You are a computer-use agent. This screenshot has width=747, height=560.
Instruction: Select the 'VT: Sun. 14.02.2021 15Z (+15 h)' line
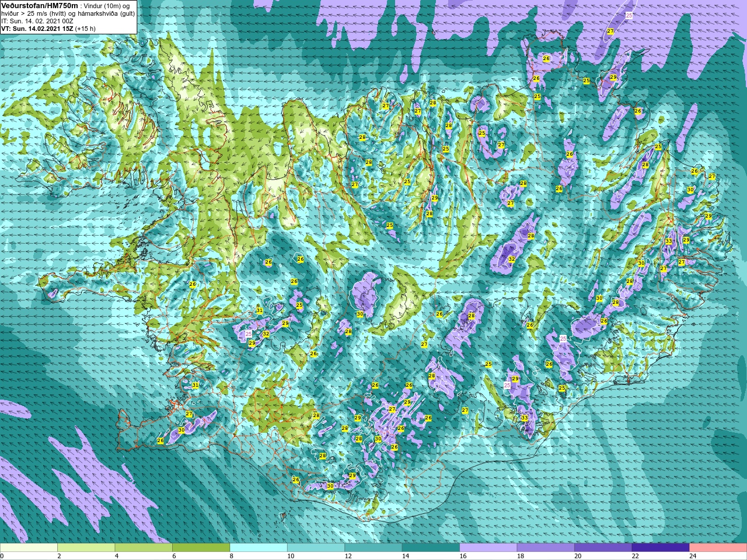[x=48, y=29]
